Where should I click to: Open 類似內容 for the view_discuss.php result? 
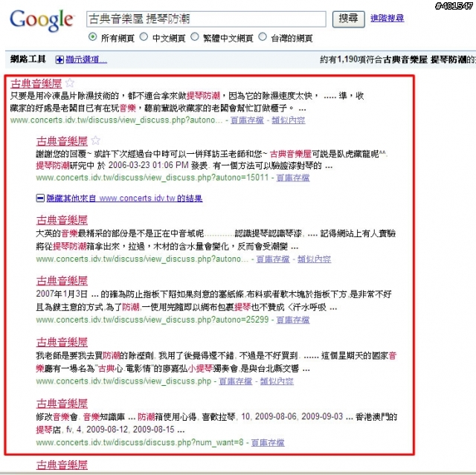[x=277, y=381]
